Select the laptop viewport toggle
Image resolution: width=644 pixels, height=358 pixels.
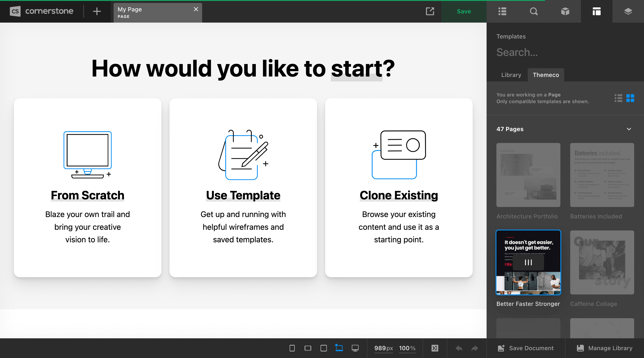339,348
